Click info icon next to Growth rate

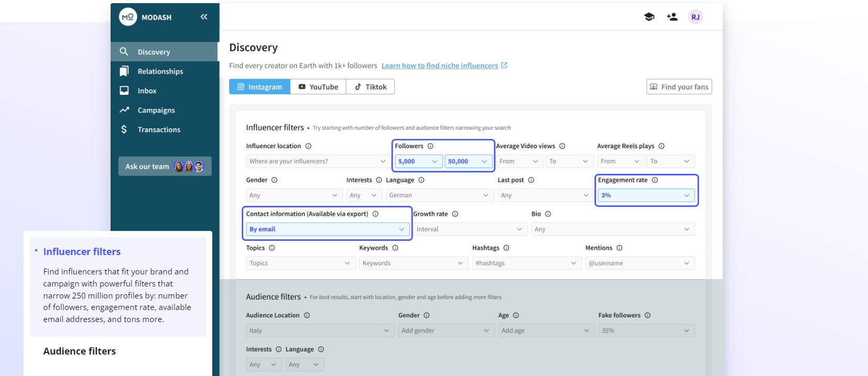(455, 214)
